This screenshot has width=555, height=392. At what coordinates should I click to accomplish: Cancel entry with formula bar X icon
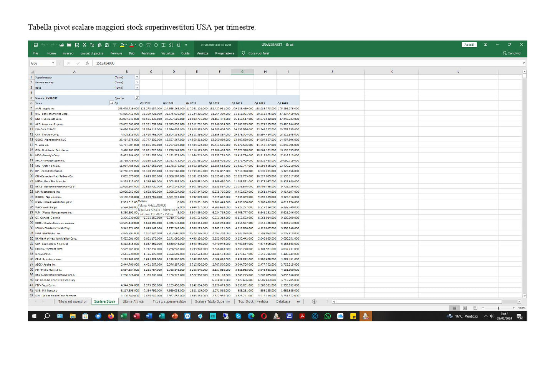click(x=68, y=63)
